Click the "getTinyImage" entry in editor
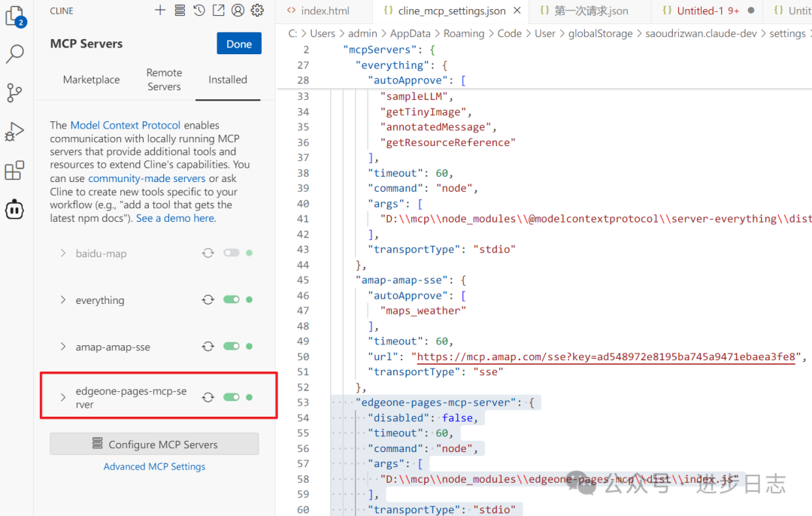 423,112
